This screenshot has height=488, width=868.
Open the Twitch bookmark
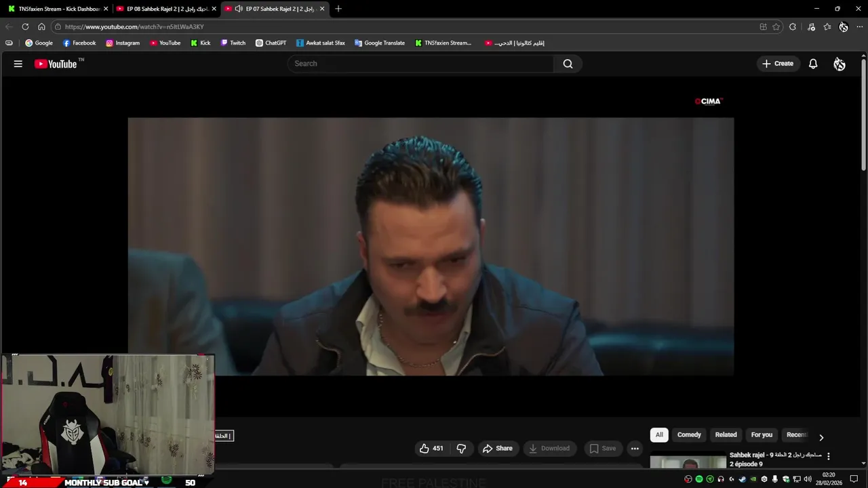point(233,43)
